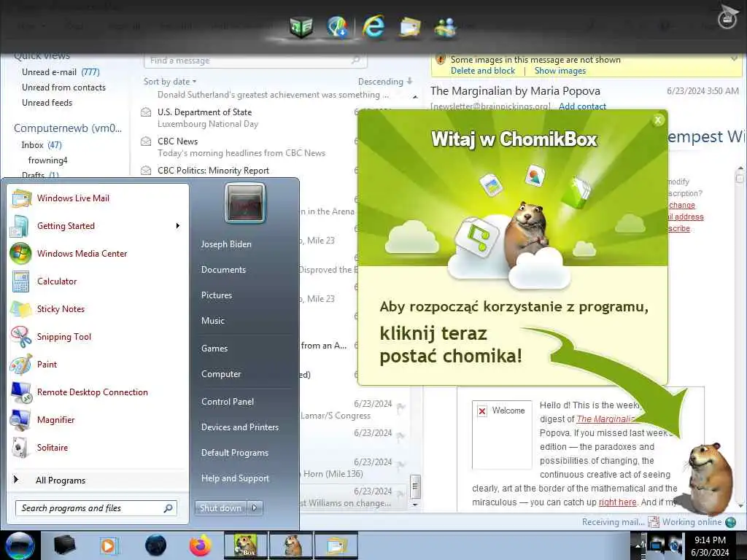Click message list scrollbar down arrow
The height and width of the screenshot is (560, 747).
pos(415,505)
